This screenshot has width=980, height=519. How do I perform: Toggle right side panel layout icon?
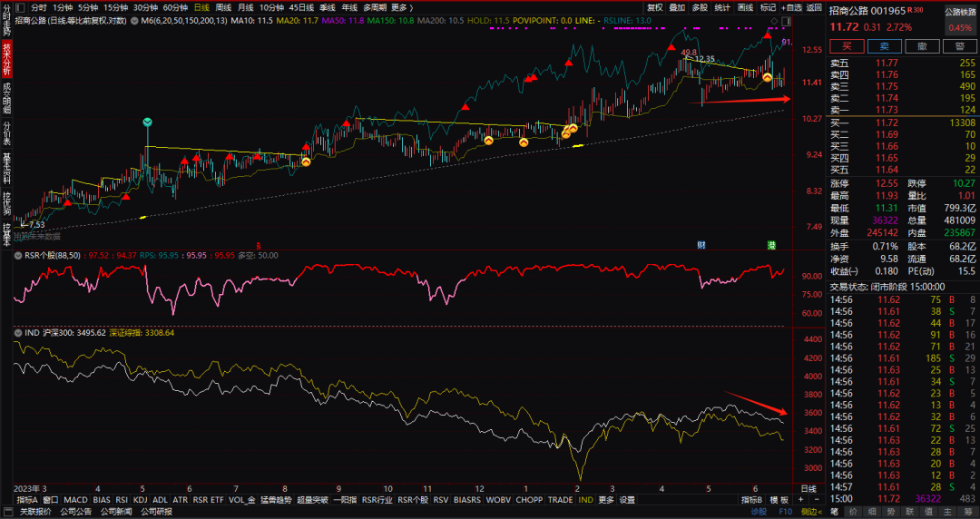(x=786, y=21)
